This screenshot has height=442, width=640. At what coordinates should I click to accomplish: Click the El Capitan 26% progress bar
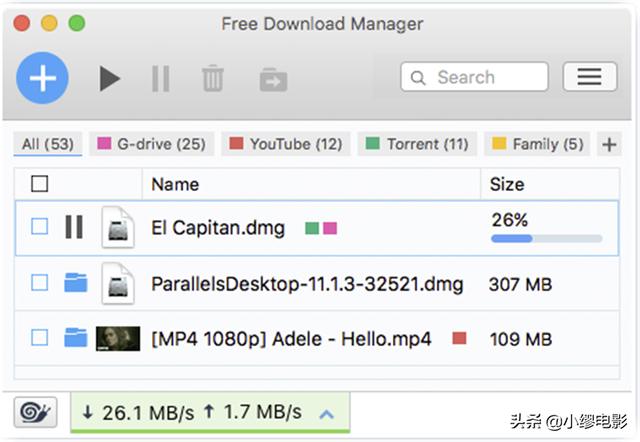click(x=546, y=239)
